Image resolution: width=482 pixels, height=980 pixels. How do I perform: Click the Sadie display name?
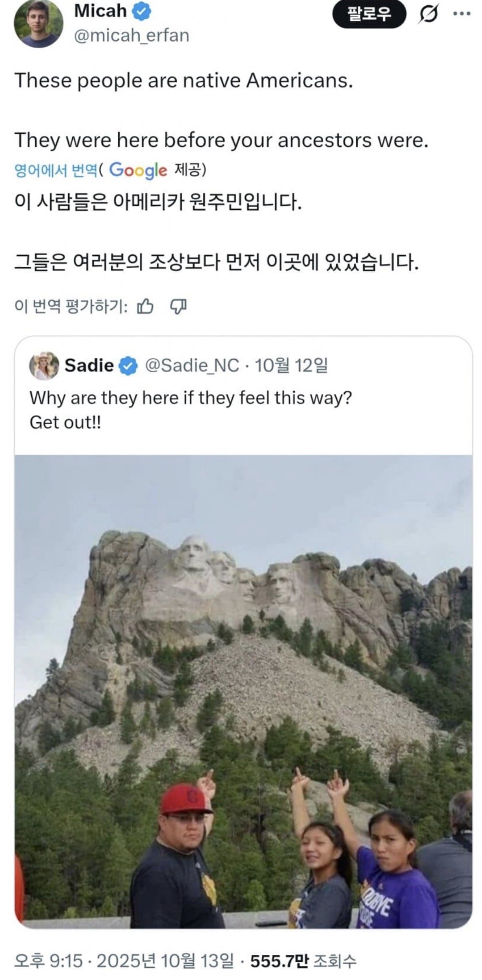click(89, 365)
